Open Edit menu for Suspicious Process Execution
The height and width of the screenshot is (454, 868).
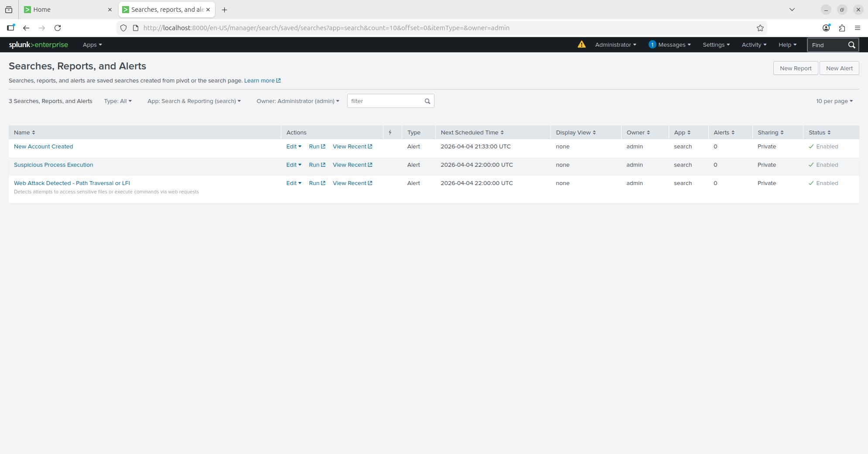pos(294,165)
